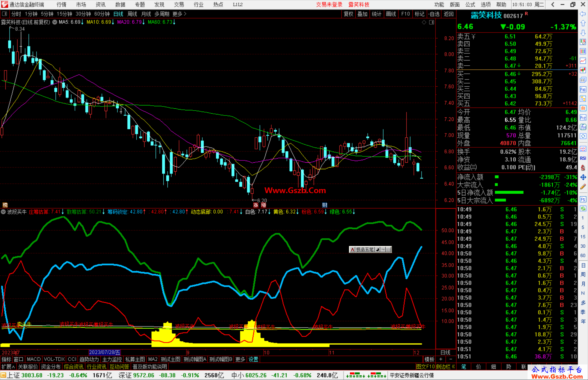588x380 pixels.
Task: Toggle the 月 monthly period in right sidebar
Action: point(583,284)
